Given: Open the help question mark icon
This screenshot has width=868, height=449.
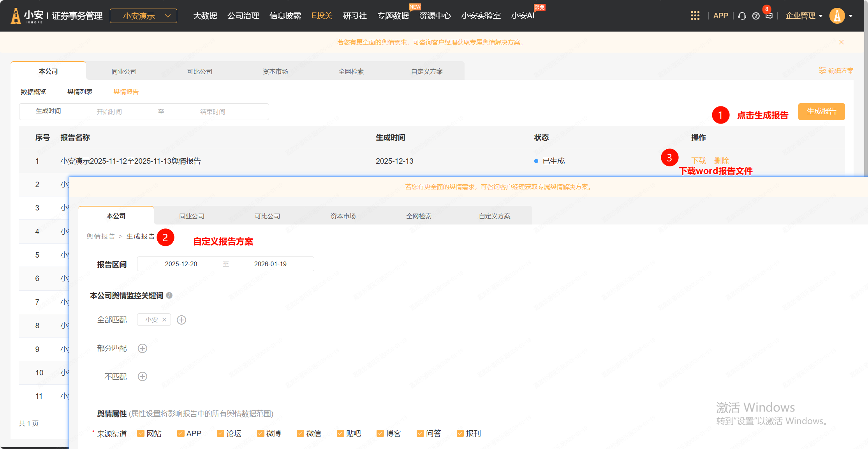Looking at the screenshot, I should pyautogui.click(x=756, y=16).
